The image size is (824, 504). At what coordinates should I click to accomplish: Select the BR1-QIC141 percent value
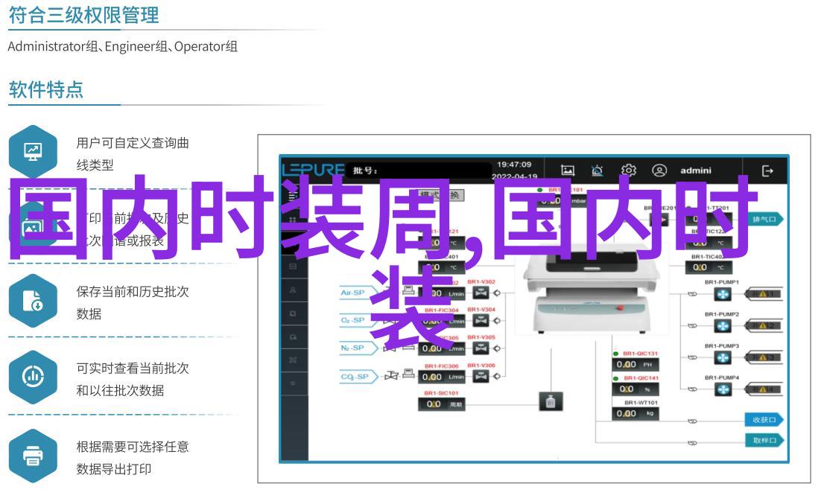click(636, 389)
